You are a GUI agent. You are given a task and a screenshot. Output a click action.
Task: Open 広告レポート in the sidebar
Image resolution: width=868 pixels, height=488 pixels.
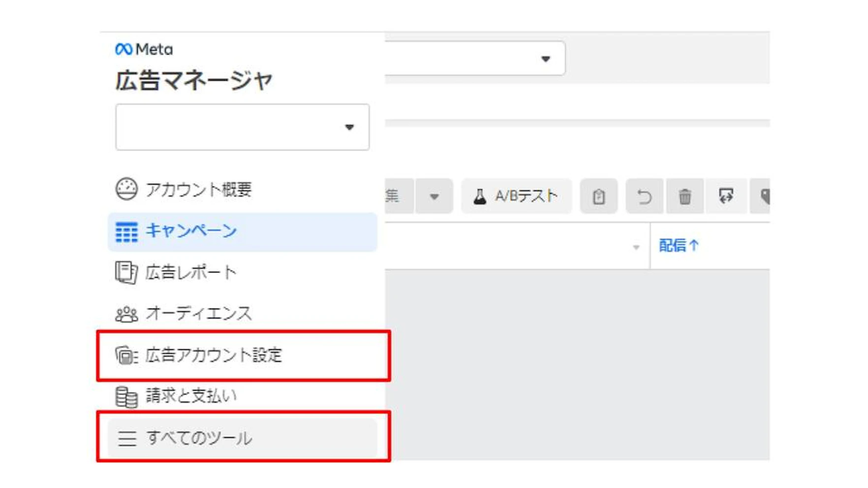point(242,272)
